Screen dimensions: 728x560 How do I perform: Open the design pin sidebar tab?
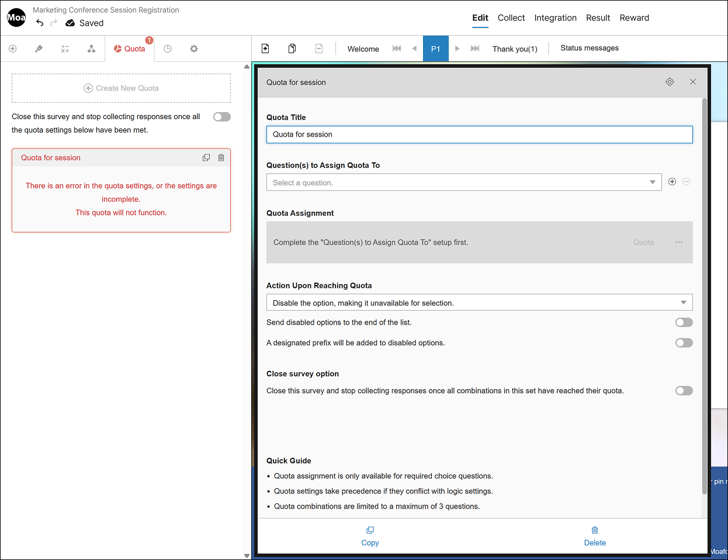coord(39,49)
